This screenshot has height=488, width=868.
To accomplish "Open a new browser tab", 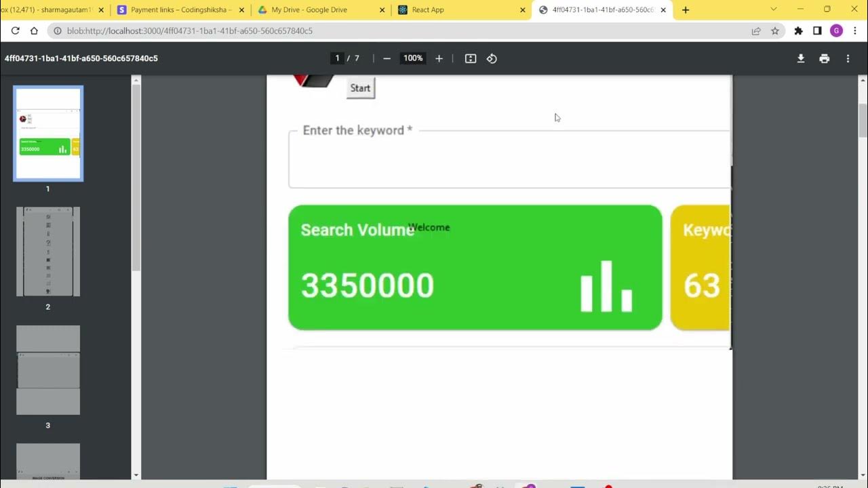I will 686,10.
